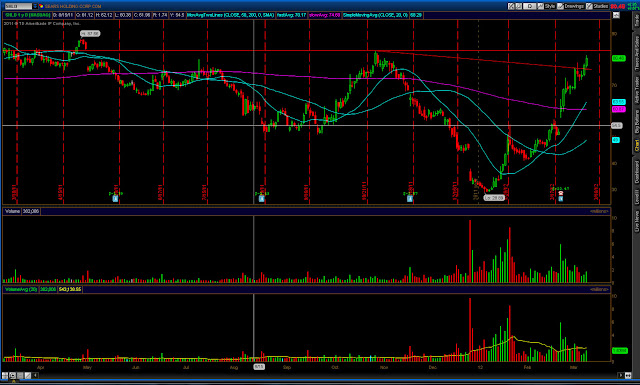Open the Studies menu

click(x=597, y=6)
